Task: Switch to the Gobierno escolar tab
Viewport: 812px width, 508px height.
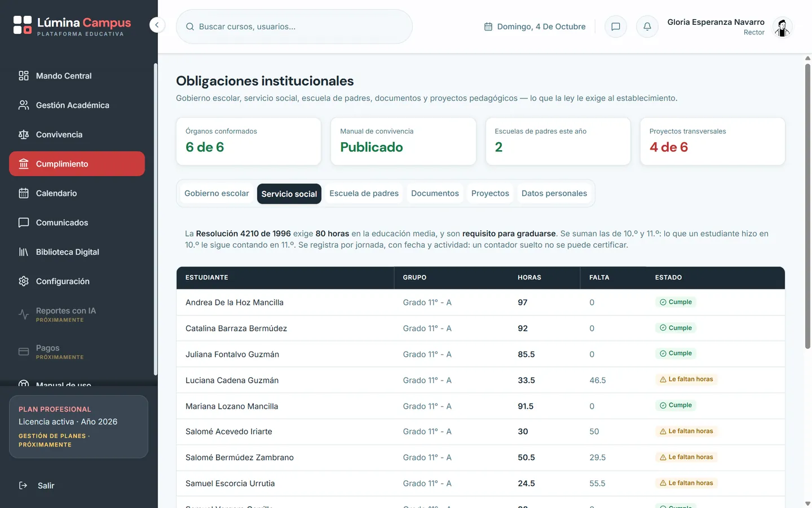Action: pyautogui.click(x=217, y=193)
